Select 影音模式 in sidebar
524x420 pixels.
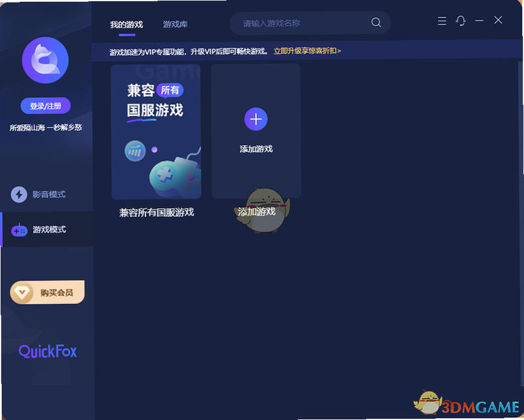47,195
